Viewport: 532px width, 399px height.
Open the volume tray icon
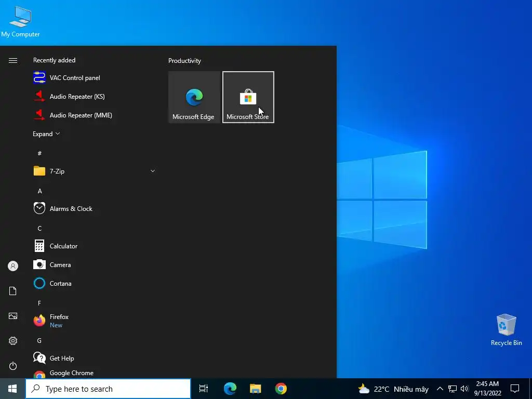pos(464,389)
